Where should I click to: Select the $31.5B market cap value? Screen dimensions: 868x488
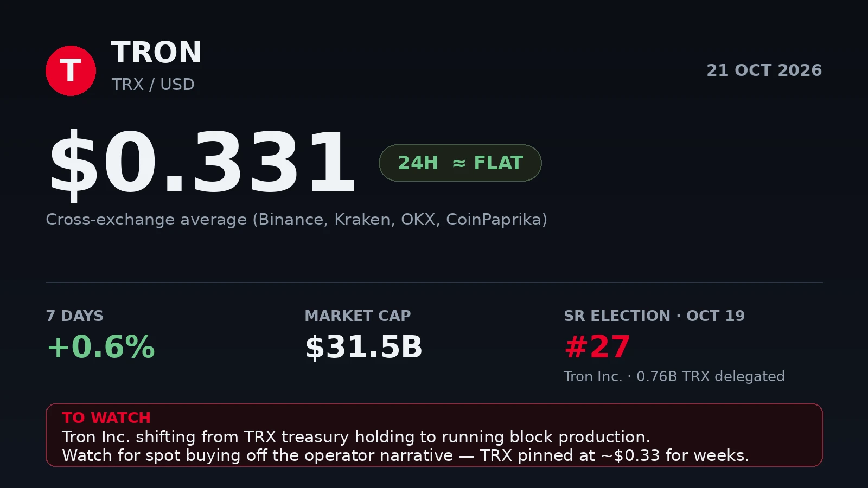click(x=363, y=347)
